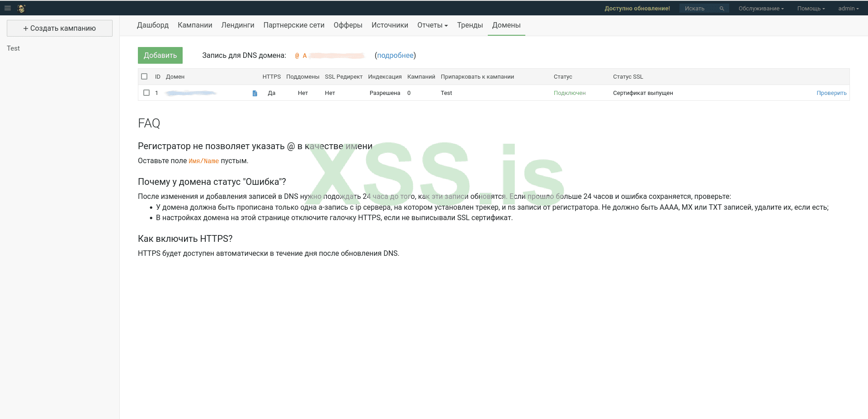Click Создать кампанию button
Image resolution: width=868 pixels, height=419 pixels.
(60, 28)
